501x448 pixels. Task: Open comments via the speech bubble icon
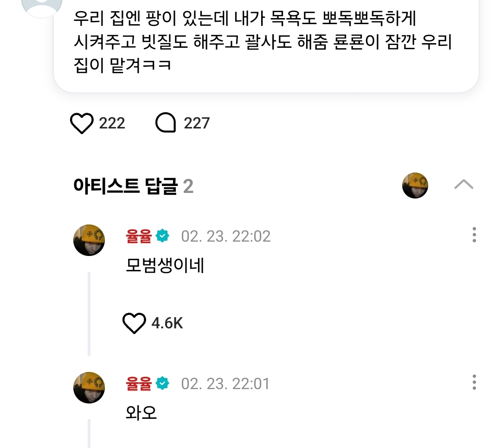click(166, 123)
